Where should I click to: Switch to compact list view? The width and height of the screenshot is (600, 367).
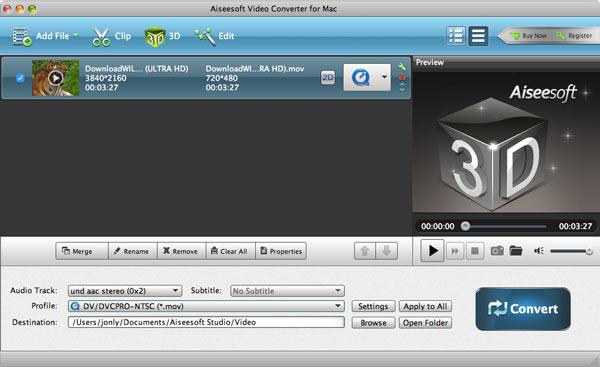coord(478,36)
